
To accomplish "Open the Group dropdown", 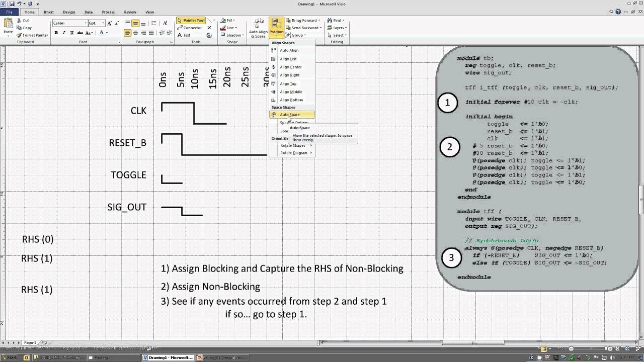I will tap(296, 35).
